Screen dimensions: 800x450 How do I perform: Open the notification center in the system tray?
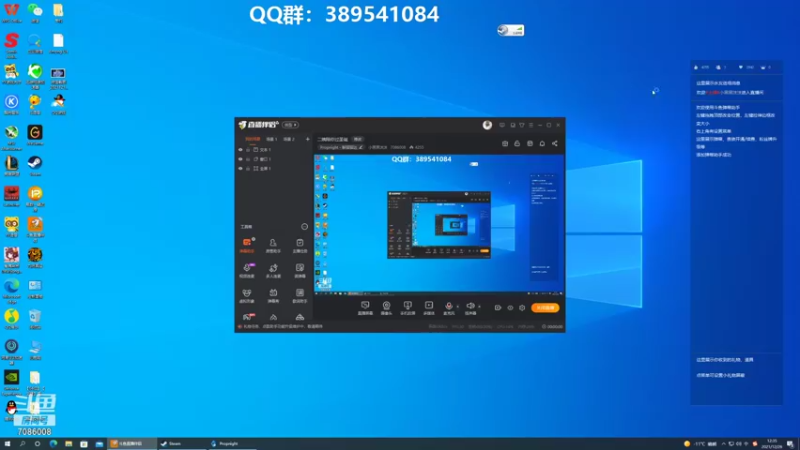point(790,444)
